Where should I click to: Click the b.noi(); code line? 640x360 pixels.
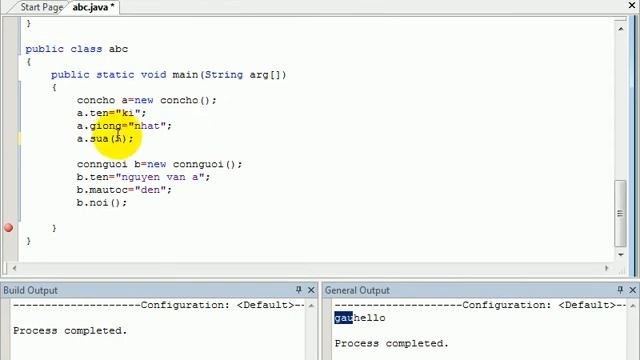[x=102, y=202]
